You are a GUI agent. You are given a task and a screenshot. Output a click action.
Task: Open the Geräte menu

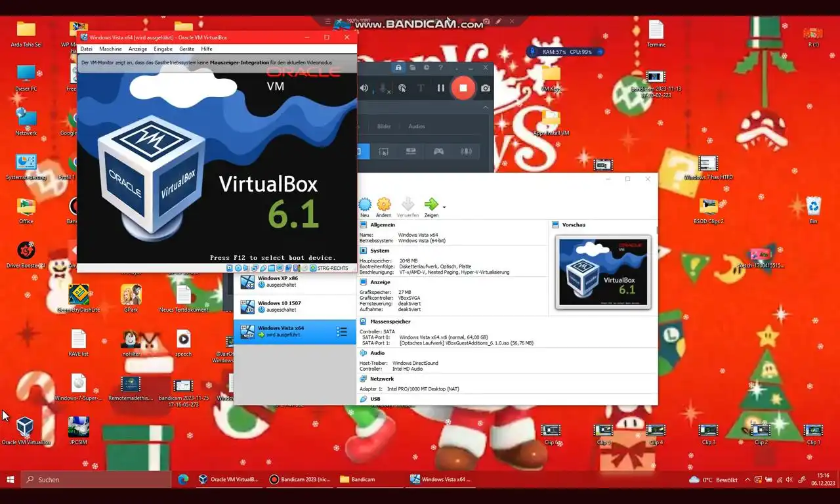pos(187,49)
